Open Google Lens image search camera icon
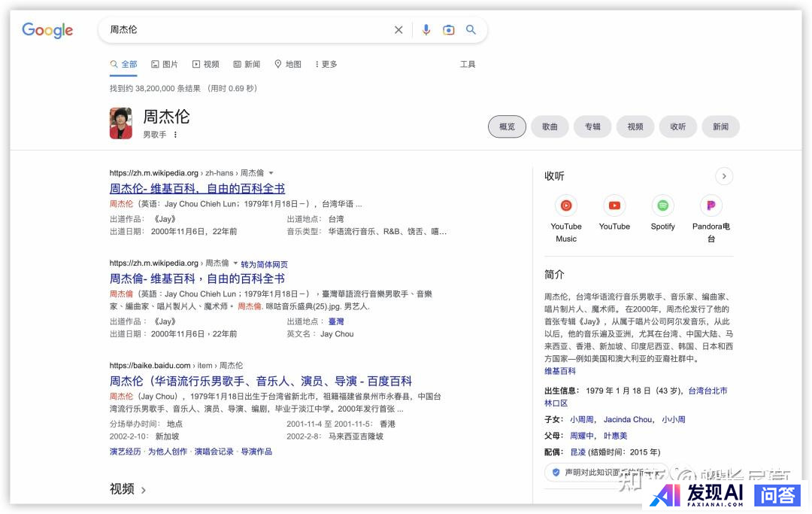The height and width of the screenshot is (514, 812). click(448, 30)
